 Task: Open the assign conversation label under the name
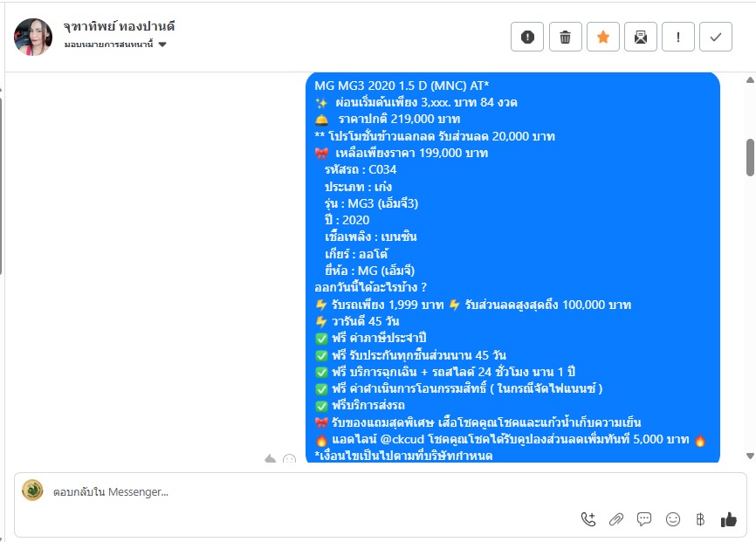click(108, 45)
